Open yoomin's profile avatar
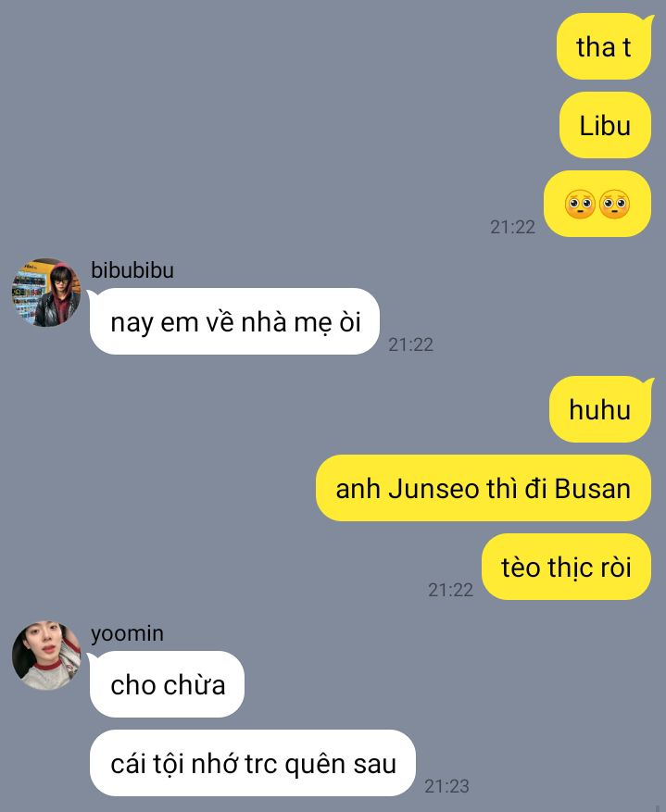 (46, 656)
